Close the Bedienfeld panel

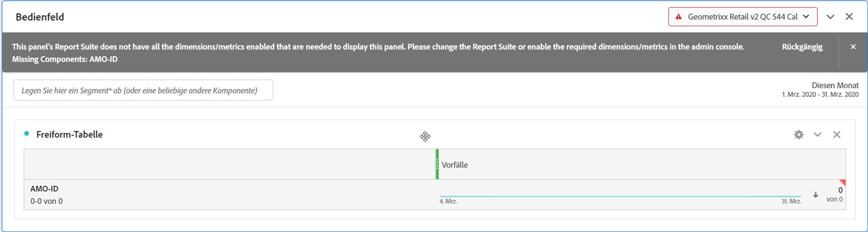[x=849, y=16]
